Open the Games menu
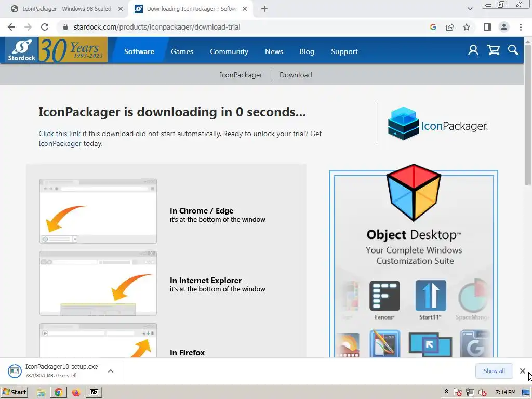The width and height of the screenshot is (532, 399). click(182, 51)
